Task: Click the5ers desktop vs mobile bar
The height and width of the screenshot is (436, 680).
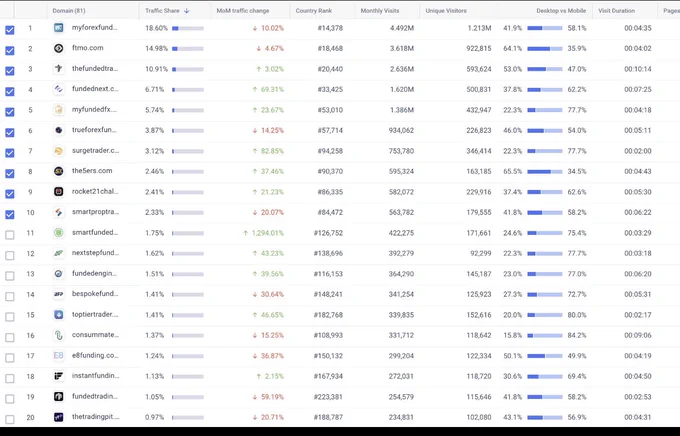Action: point(545,172)
